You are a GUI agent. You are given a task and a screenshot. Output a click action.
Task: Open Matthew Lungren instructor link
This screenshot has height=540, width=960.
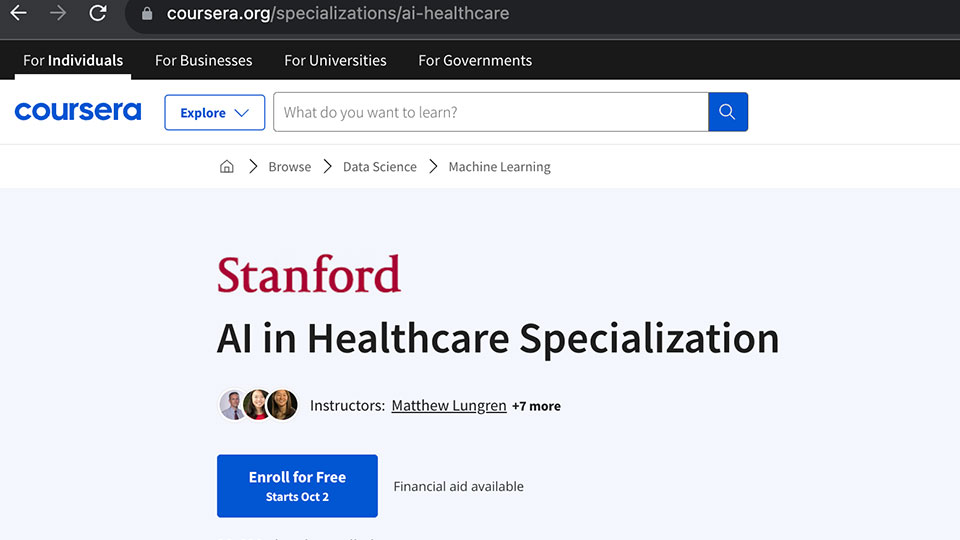449,405
